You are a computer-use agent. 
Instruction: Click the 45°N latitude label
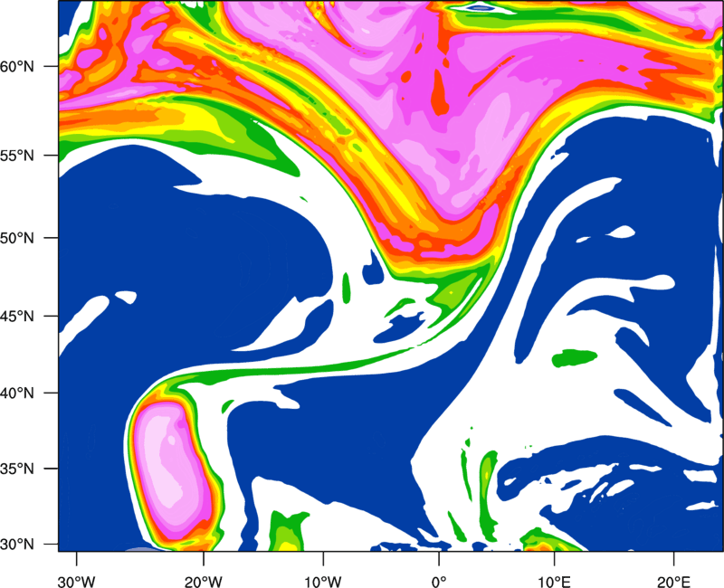(17, 316)
